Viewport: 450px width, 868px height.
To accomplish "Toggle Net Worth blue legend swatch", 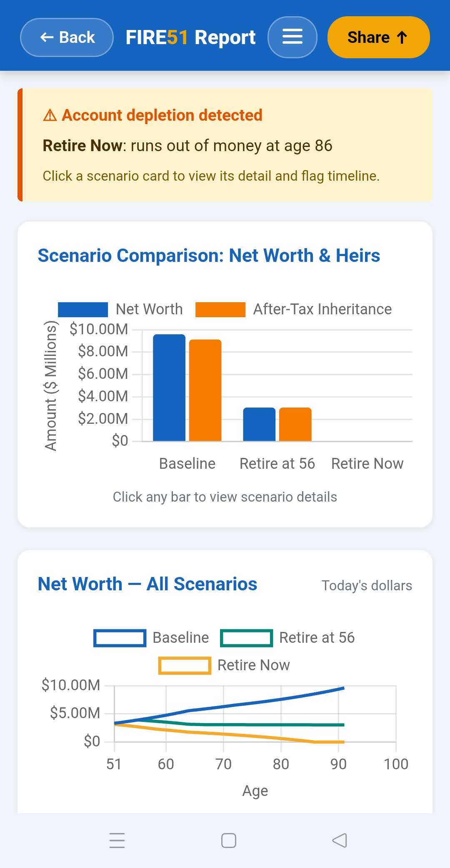I will tap(83, 310).
